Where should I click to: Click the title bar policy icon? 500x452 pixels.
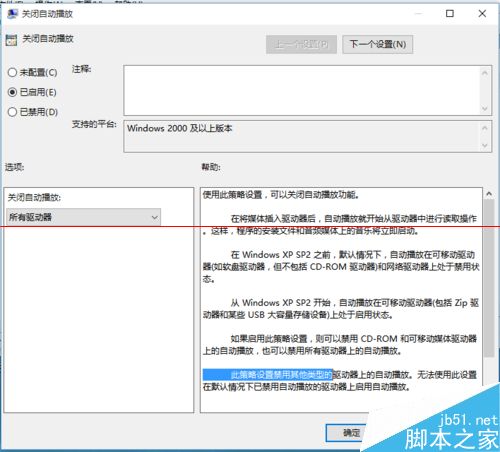[x=12, y=14]
